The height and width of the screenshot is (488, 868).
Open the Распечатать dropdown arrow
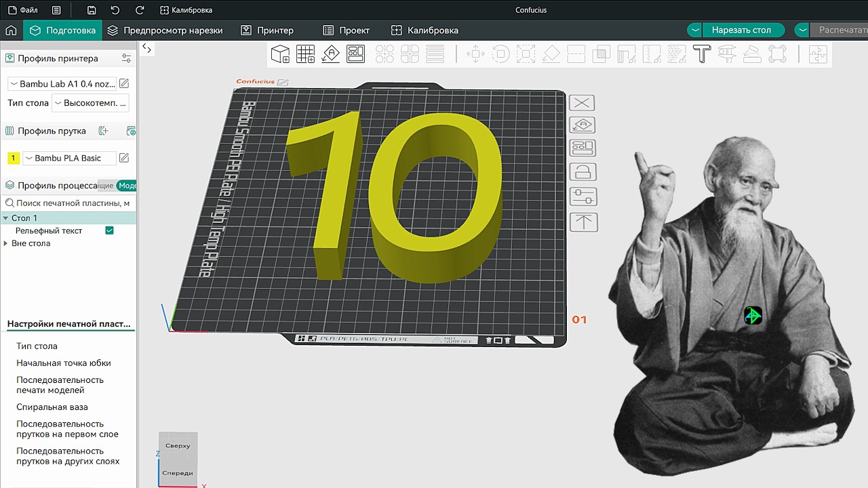click(802, 30)
